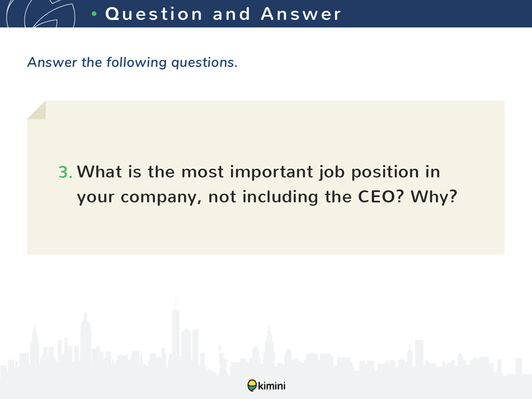This screenshot has height=399, width=532.
Task: Click the word "Answer" in the header title
Action: (x=301, y=14)
